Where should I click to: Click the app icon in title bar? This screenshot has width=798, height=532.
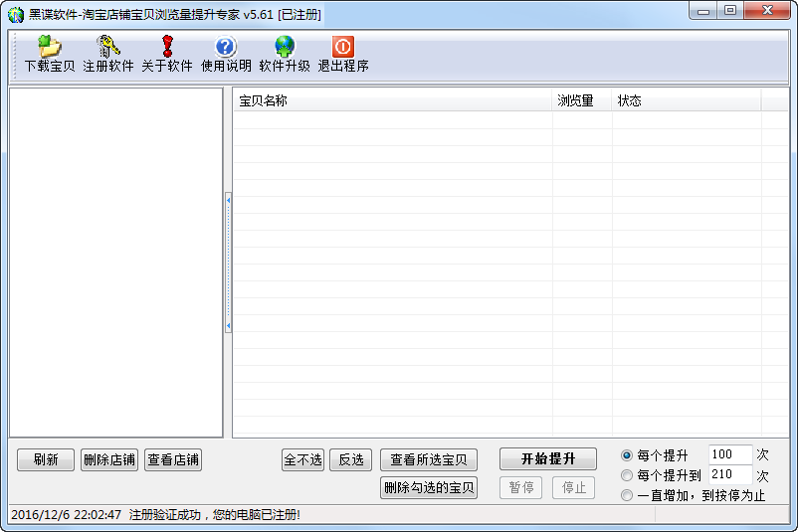click(x=15, y=14)
